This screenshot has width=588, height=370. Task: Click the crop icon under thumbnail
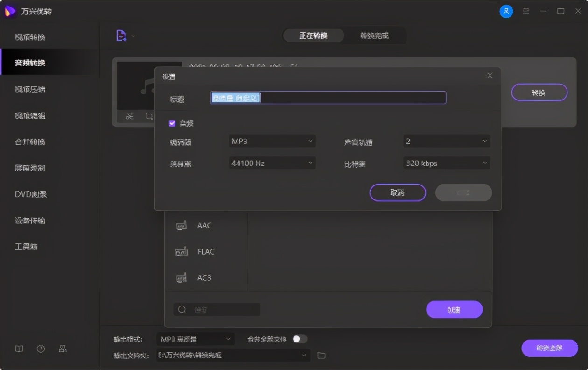click(x=149, y=116)
